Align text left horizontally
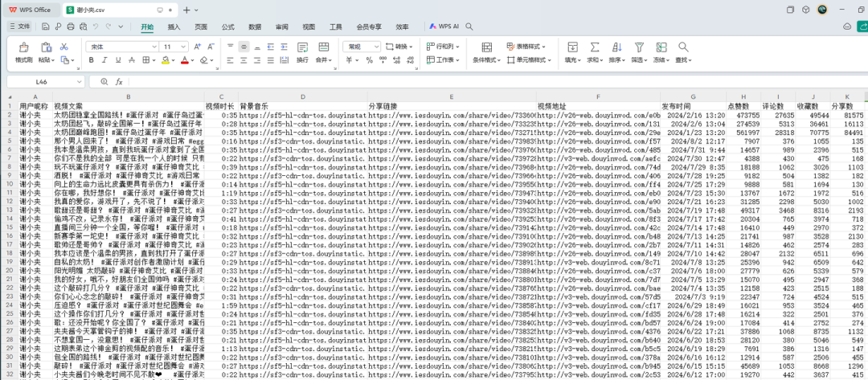The width and height of the screenshot is (868, 380). click(231, 59)
